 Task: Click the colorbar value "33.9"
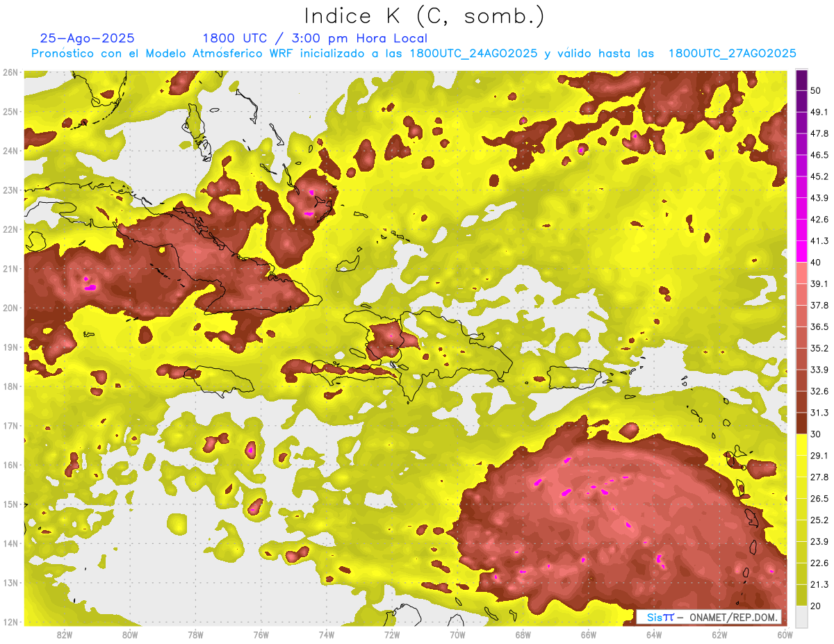tap(819, 370)
